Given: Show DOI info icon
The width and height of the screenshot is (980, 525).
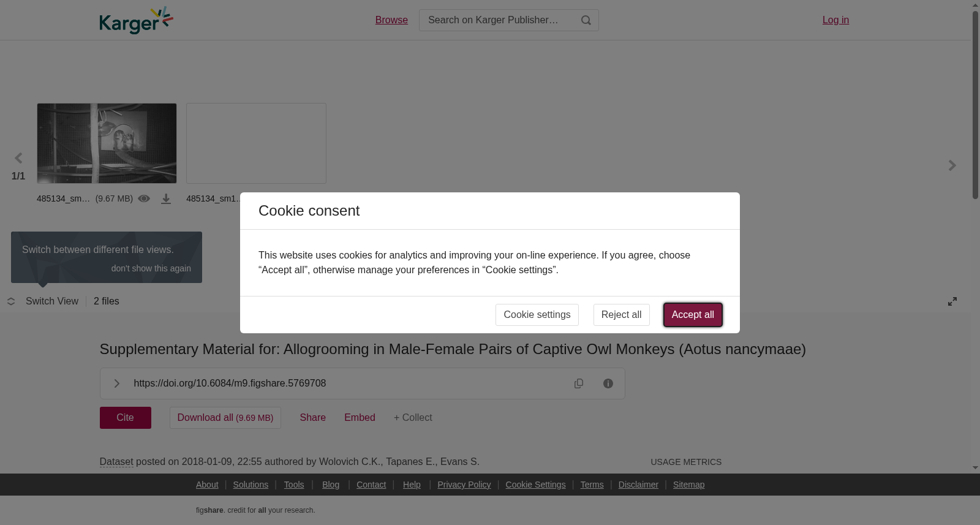Looking at the screenshot, I should click(608, 383).
